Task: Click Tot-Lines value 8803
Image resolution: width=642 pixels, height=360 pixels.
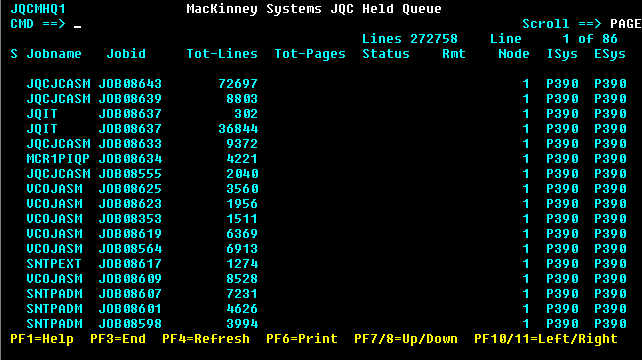Action: coord(242,99)
